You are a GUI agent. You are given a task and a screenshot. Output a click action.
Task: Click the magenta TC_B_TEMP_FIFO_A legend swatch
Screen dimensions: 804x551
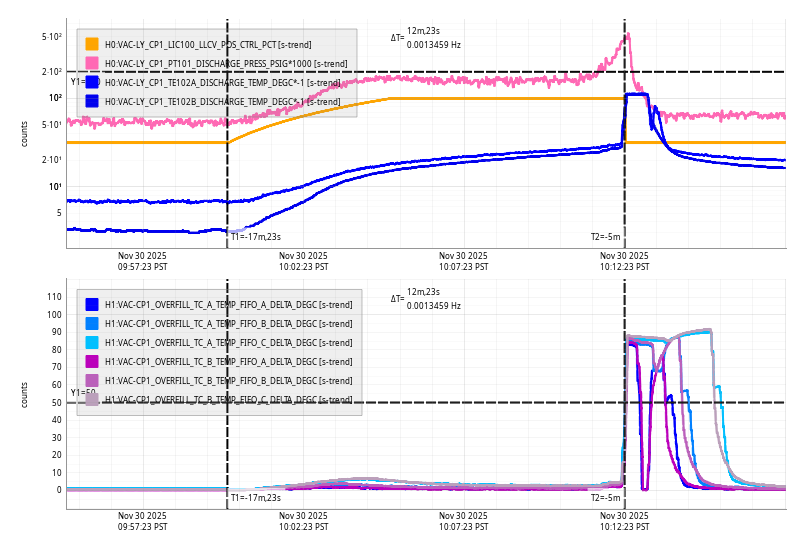coord(92,361)
